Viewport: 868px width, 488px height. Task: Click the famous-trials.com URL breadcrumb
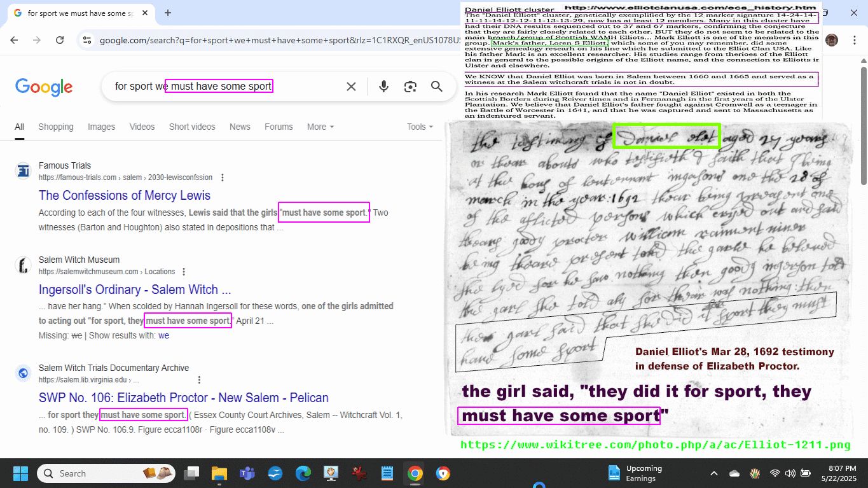click(x=126, y=178)
